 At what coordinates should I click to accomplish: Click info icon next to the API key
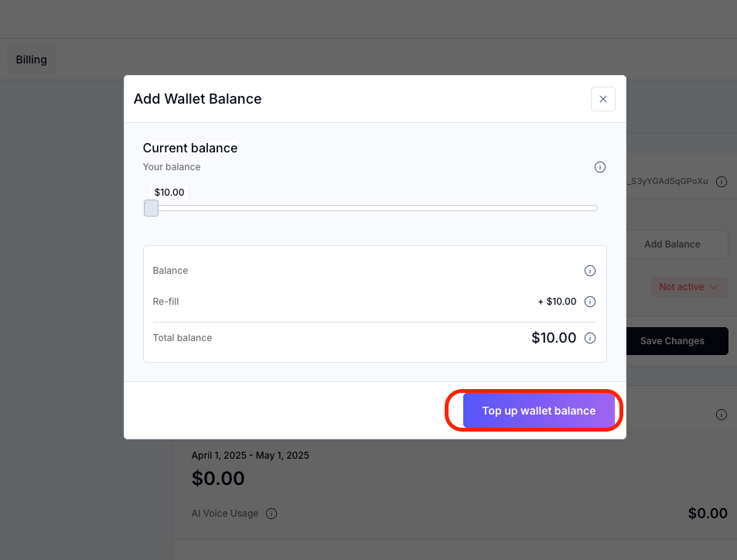coord(721,182)
